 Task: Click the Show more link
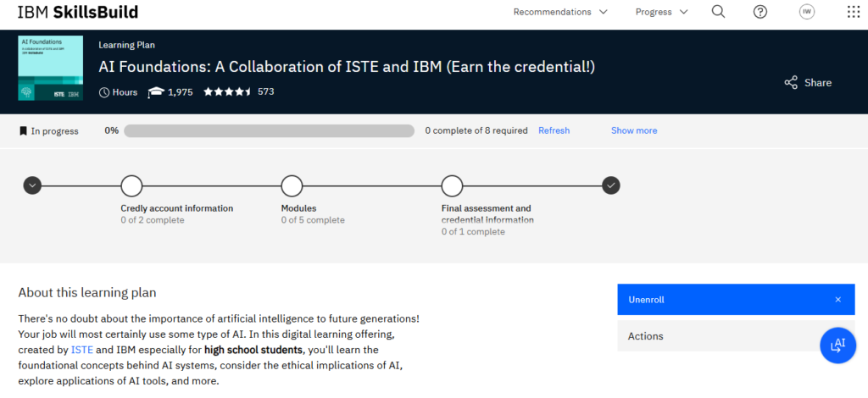pos(634,130)
